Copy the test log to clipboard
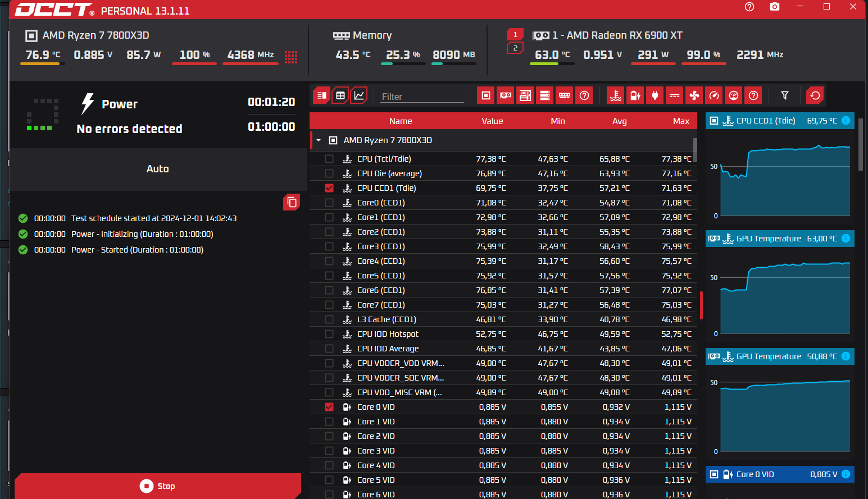The height and width of the screenshot is (499, 868). pos(292,202)
